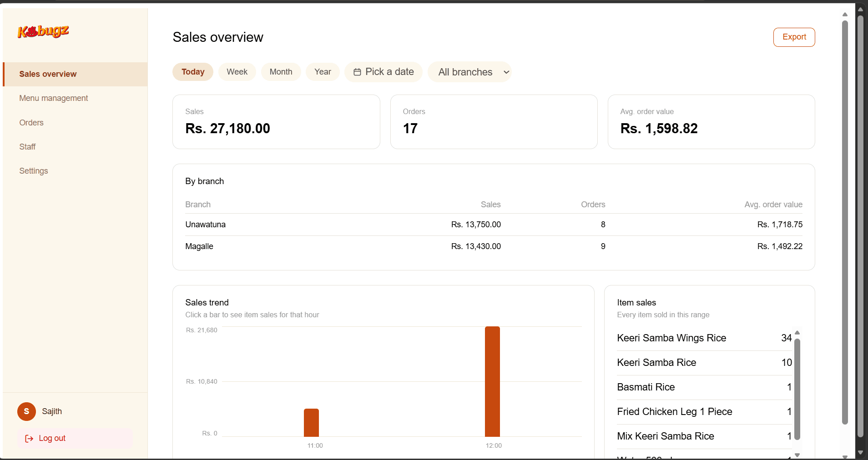Open the All branches dropdown
The height and width of the screenshot is (460, 868).
tap(469, 72)
